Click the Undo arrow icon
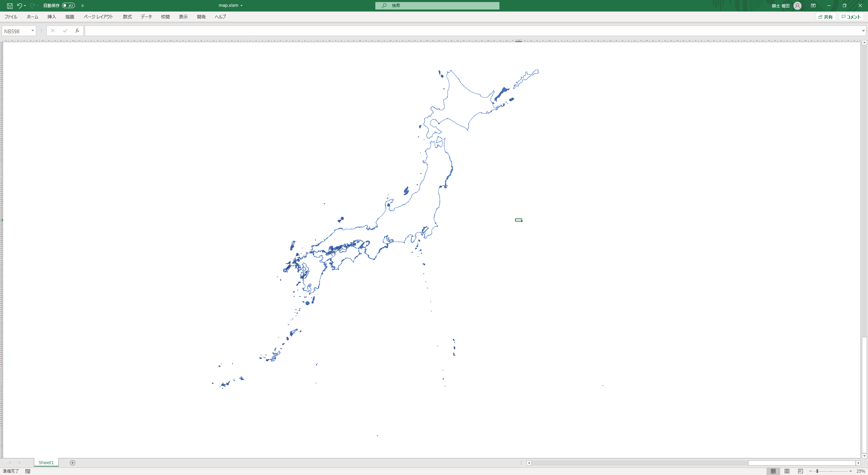 click(x=19, y=6)
